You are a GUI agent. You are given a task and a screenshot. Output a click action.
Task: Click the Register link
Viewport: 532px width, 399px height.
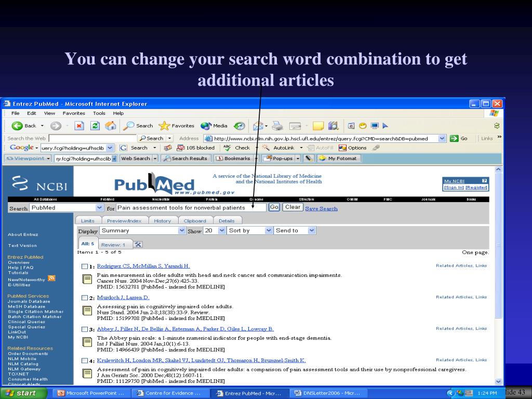click(x=476, y=187)
